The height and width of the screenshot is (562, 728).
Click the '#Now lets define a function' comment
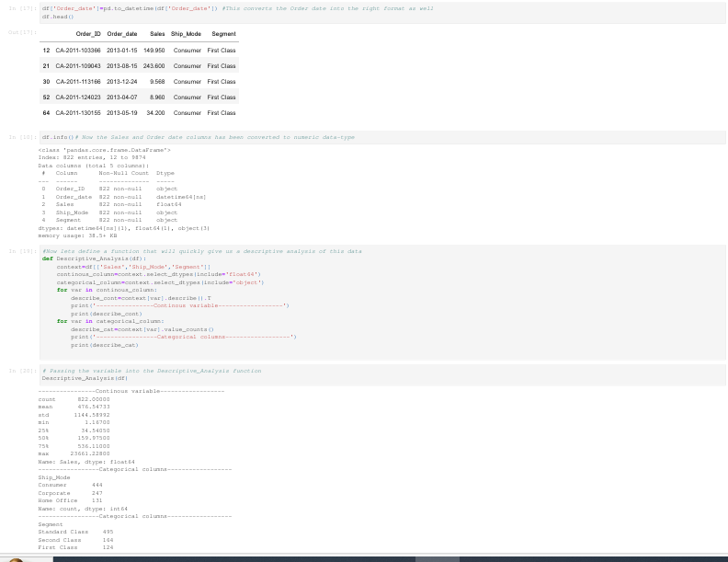click(202, 251)
